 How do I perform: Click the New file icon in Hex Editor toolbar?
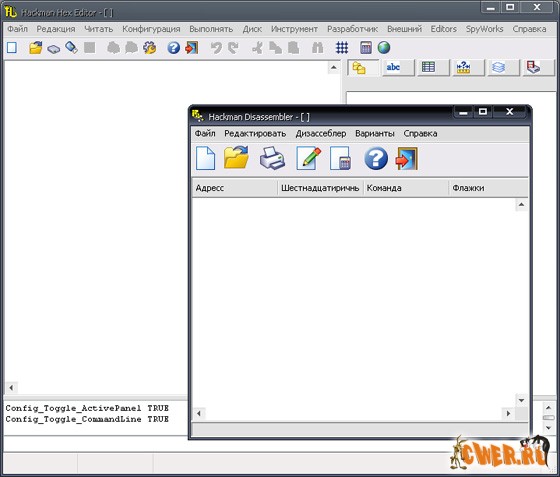12,47
